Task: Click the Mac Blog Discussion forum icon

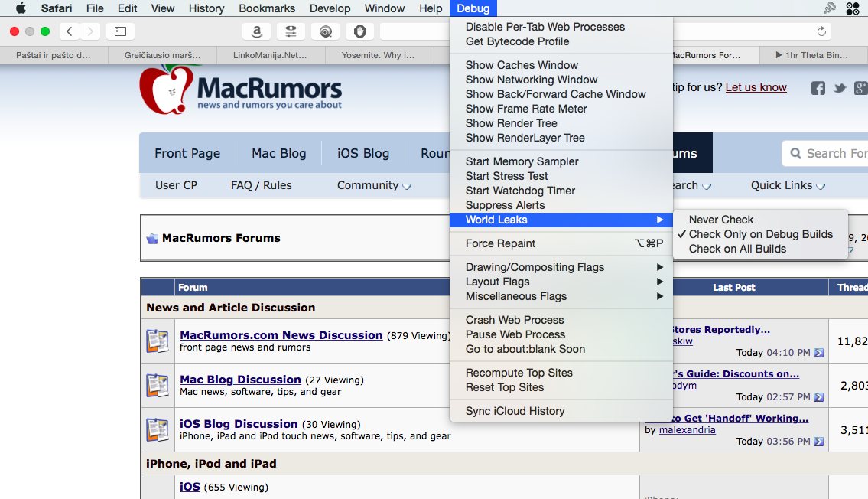Action: click(158, 385)
